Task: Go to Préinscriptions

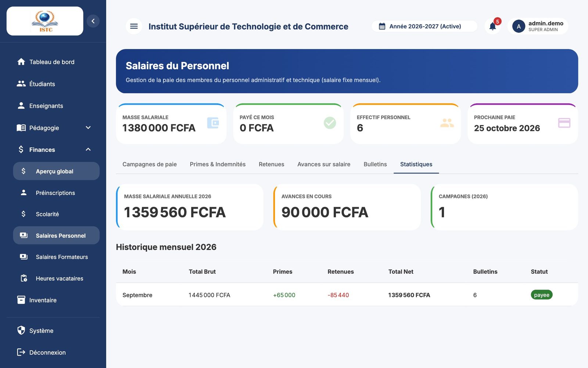Action: [x=56, y=193]
